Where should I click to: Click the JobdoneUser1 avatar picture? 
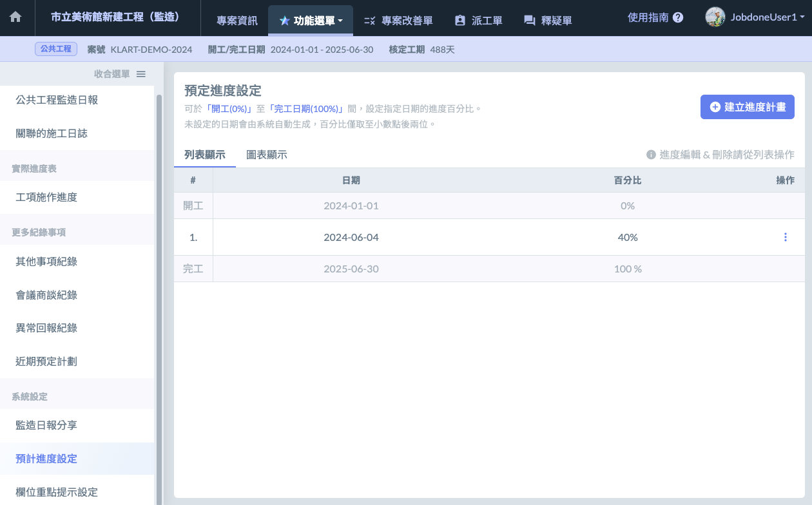[x=715, y=17]
